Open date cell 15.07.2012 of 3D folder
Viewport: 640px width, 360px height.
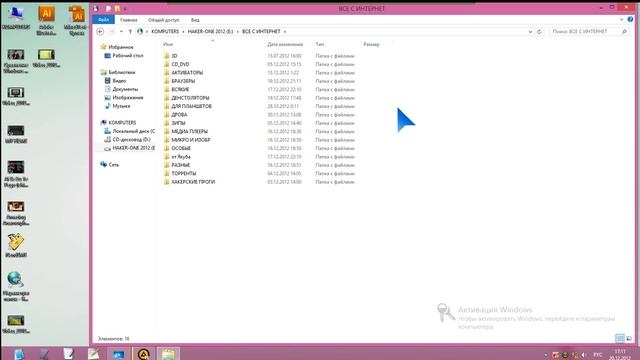pyautogui.click(x=284, y=56)
